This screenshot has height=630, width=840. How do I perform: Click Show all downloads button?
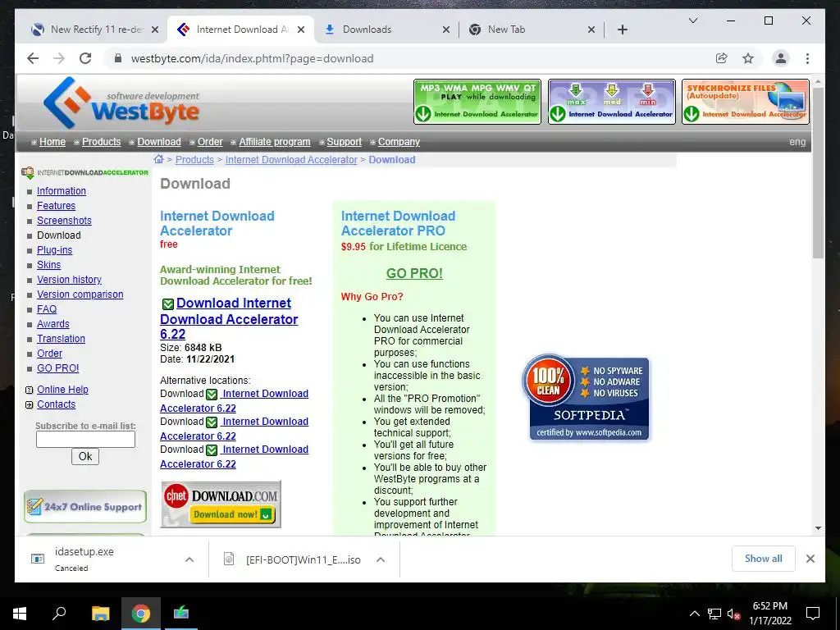tap(764, 559)
